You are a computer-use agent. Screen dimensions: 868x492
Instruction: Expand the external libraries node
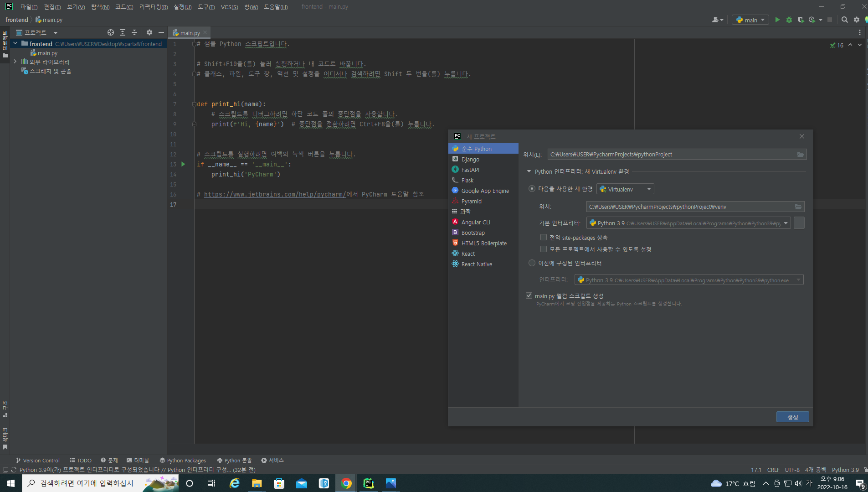15,62
